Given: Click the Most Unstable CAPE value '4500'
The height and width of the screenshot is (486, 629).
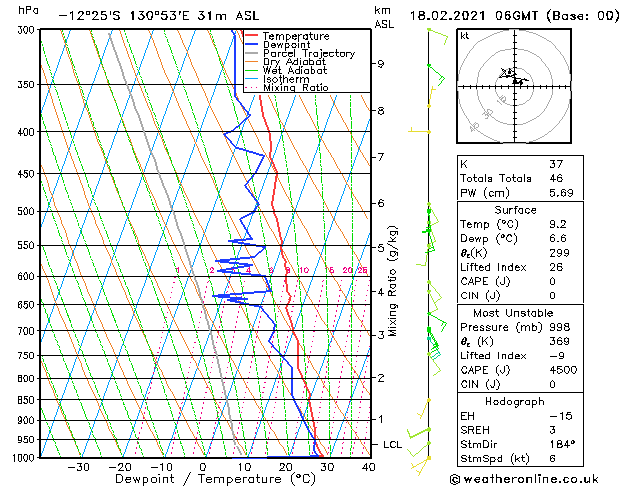Looking at the screenshot, I should (563, 370).
